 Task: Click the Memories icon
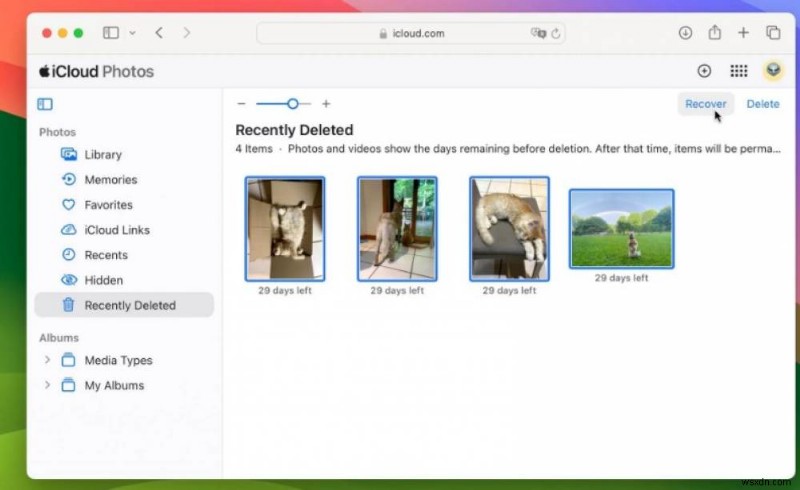pyautogui.click(x=69, y=179)
